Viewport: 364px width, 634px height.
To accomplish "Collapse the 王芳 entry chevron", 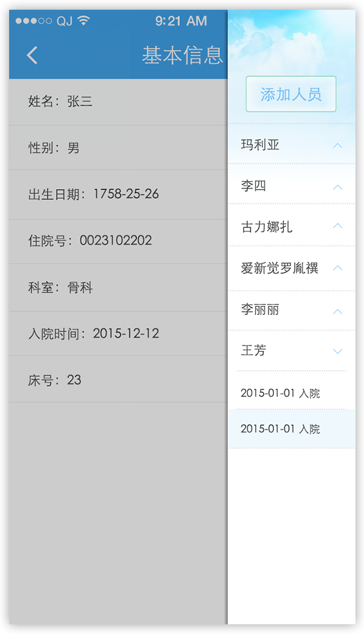I will 338,351.
